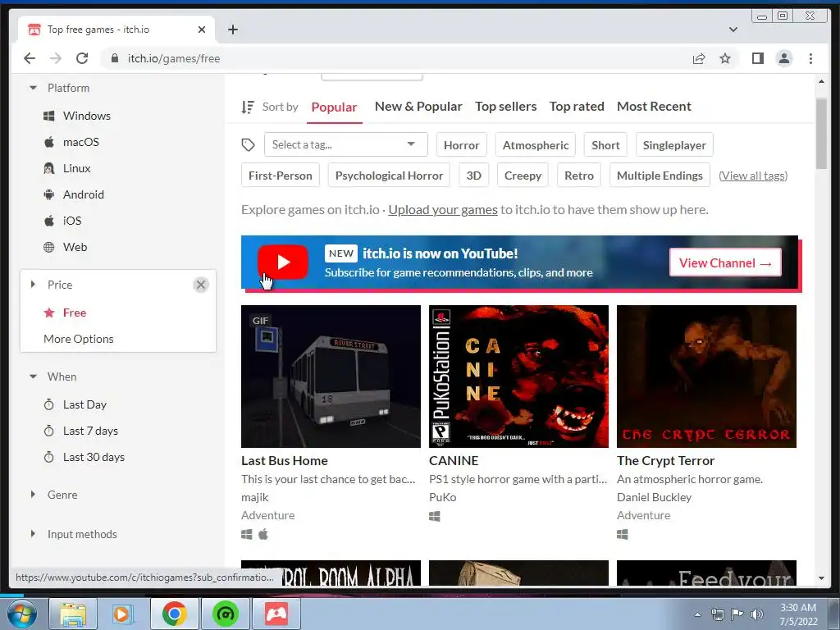This screenshot has height=630, width=840.
Task: Share this page from address bar
Action: tap(699, 58)
